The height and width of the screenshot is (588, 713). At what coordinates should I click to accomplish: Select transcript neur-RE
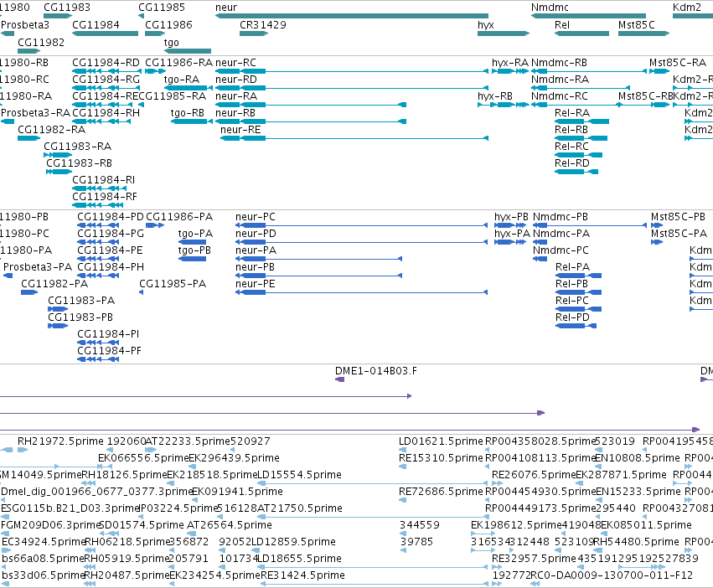(x=240, y=130)
